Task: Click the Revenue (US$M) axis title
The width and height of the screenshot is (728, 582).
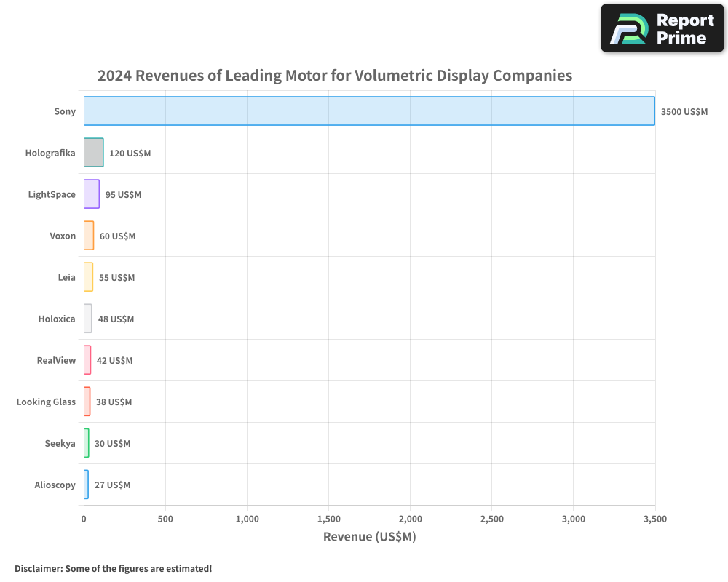Action: point(369,536)
